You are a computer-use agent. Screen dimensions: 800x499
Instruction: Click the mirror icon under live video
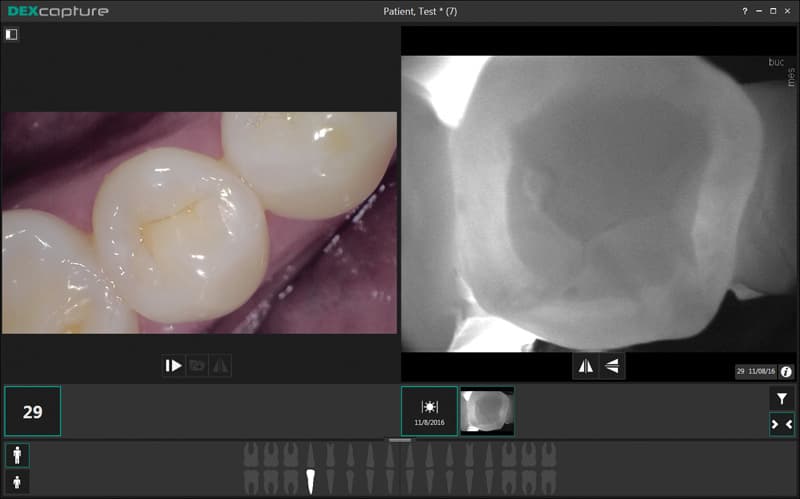click(221, 366)
